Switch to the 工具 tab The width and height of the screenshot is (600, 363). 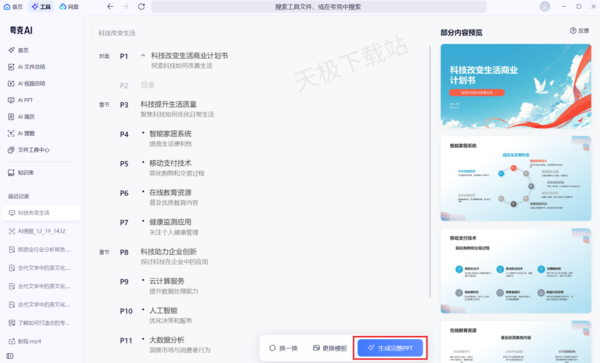coord(41,7)
